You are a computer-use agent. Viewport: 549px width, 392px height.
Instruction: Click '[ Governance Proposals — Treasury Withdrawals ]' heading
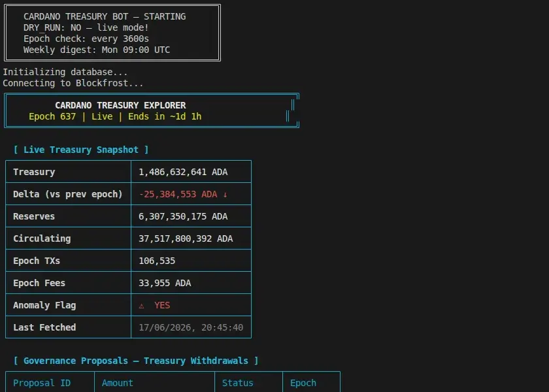(x=136, y=361)
